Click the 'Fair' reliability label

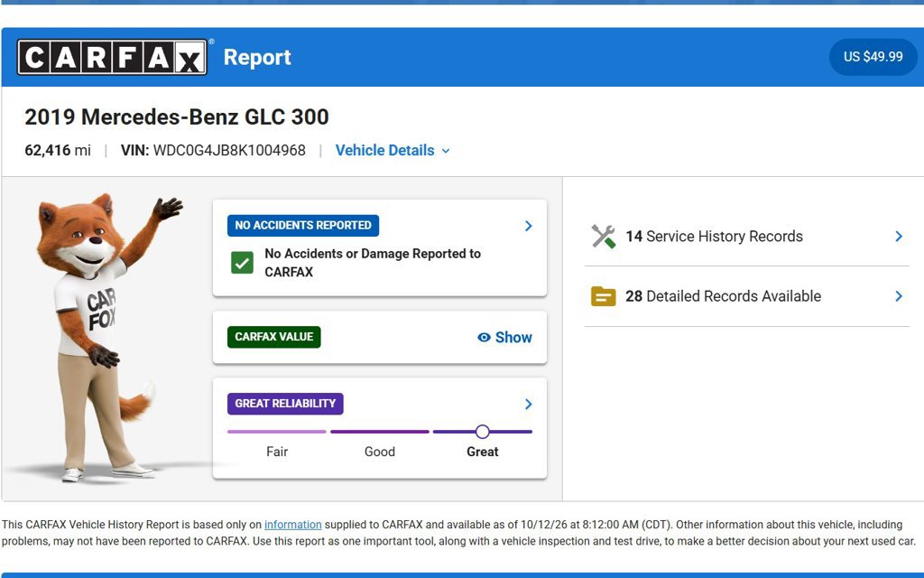277,452
